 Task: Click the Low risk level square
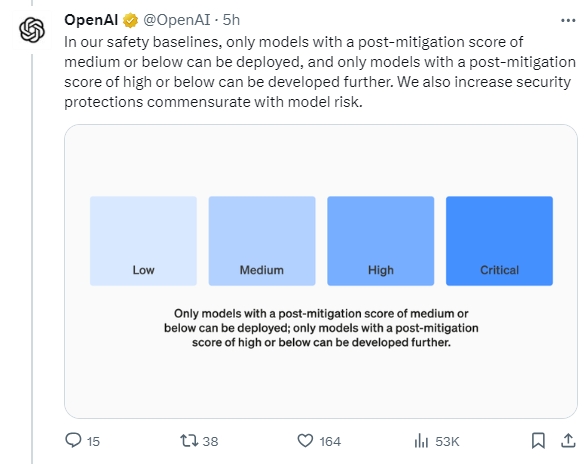pyautogui.click(x=143, y=241)
